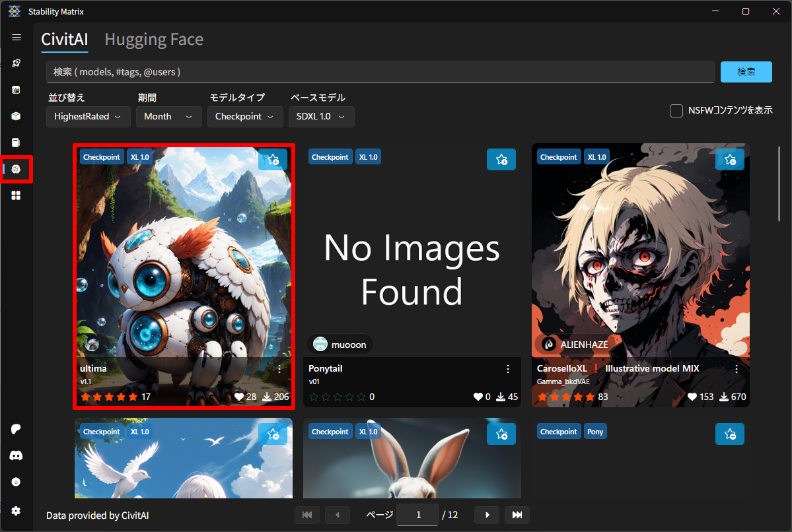Favorite the ultima model with star icon
This screenshot has height=532, width=792.
(x=273, y=160)
